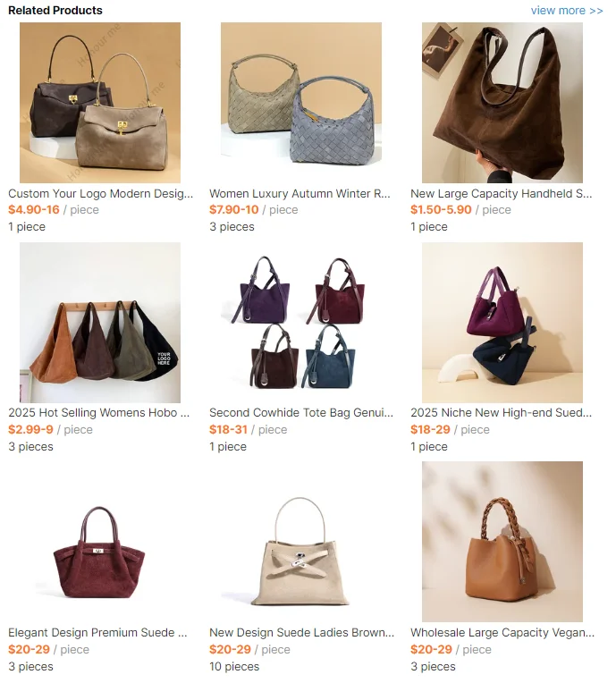Select the $1.50-5.90 price text
This screenshot has height=683, width=616.
[441, 209]
